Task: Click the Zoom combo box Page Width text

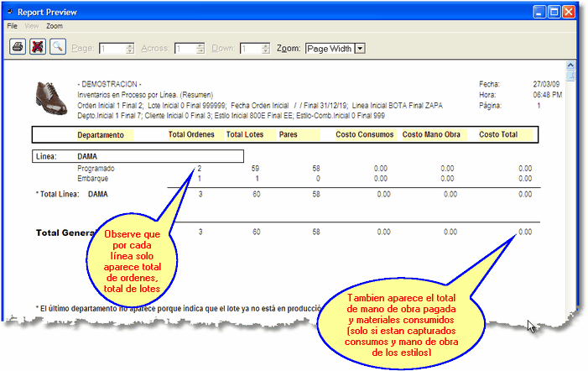Action: click(x=330, y=49)
